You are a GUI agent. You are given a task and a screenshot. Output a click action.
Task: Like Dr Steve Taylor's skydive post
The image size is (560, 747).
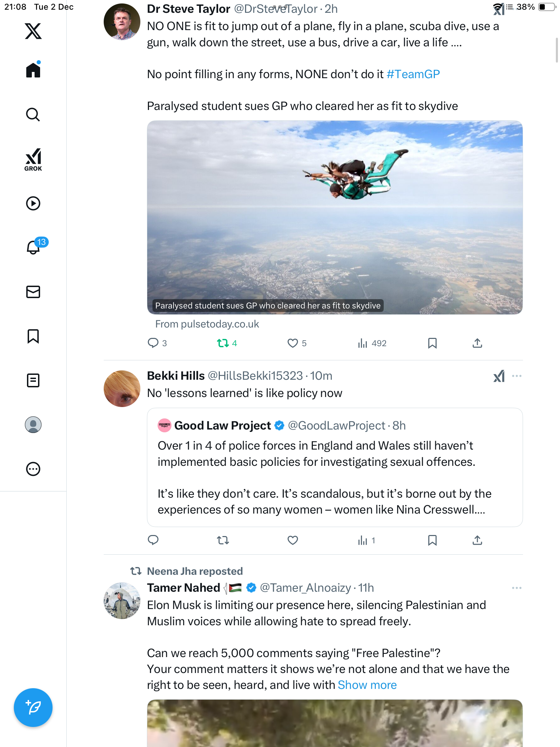point(293,343)
